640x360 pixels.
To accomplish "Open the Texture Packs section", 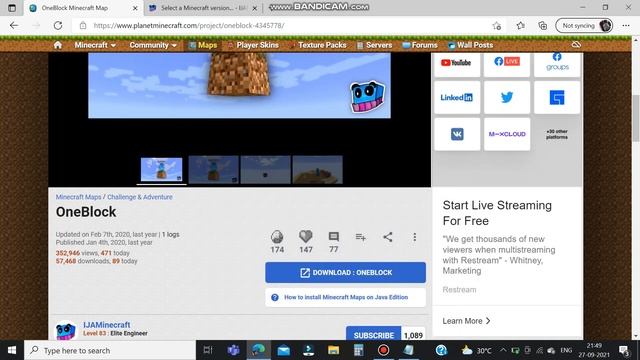I will click(318, 45).
